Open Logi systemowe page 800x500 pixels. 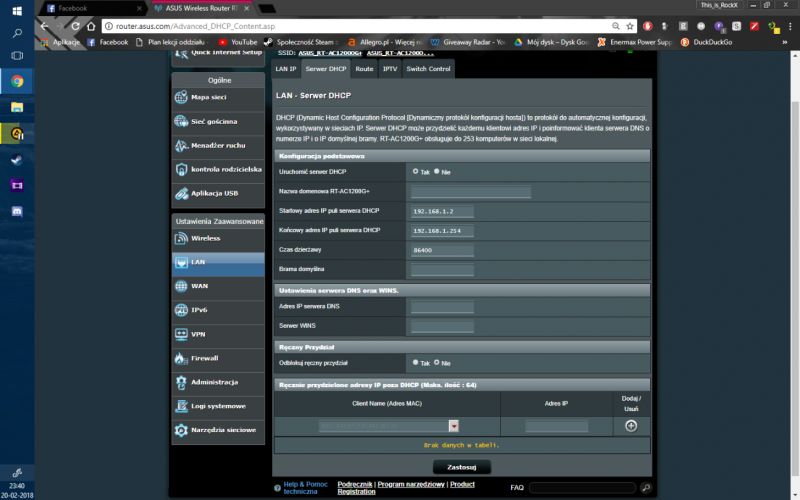tap(218, 406)
